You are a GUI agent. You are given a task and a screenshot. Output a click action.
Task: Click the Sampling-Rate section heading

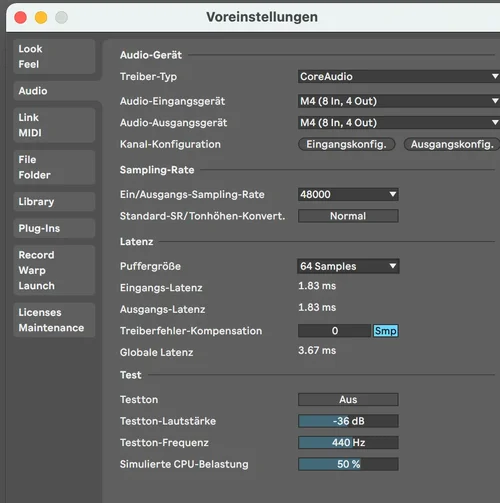157,170
